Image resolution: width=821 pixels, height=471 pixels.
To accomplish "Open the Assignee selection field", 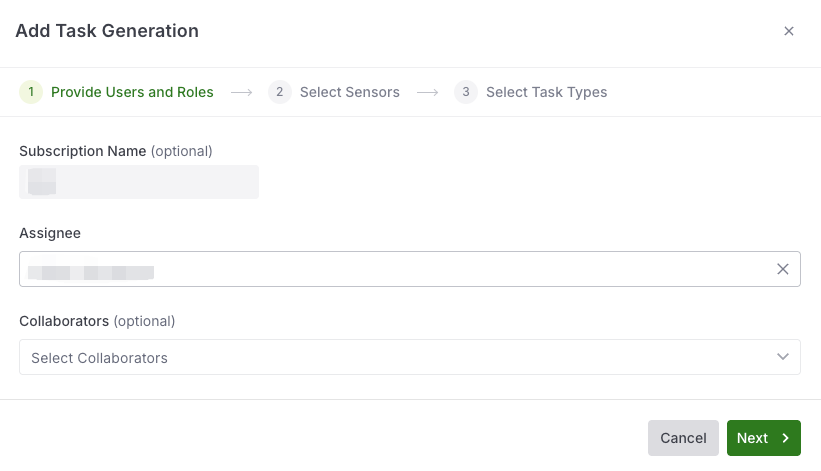I will [410, 269].
